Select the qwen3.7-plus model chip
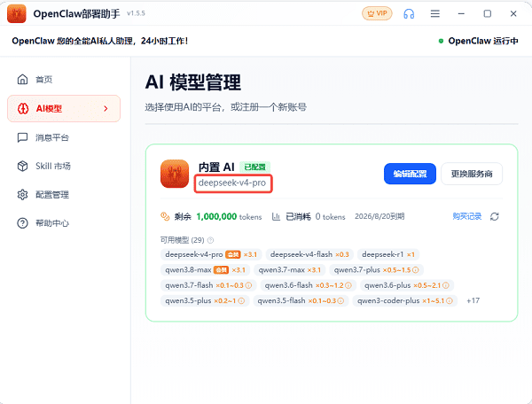The width and height of the screenshot is (532, 404). coord(376,270)
